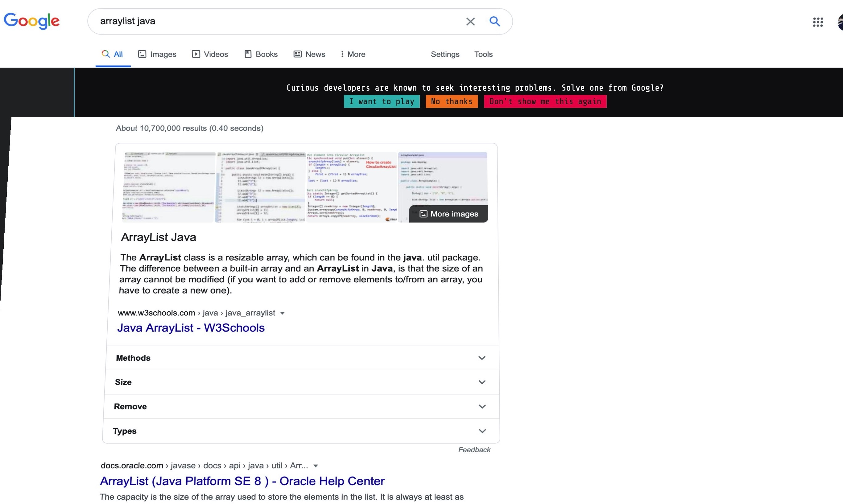Expand the Methods section
Viewport: 843px width, 504px height.
(x=302, y=358)
